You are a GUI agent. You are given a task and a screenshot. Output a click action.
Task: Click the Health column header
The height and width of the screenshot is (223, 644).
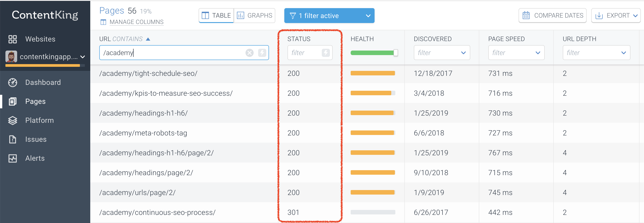pos(362,39)
